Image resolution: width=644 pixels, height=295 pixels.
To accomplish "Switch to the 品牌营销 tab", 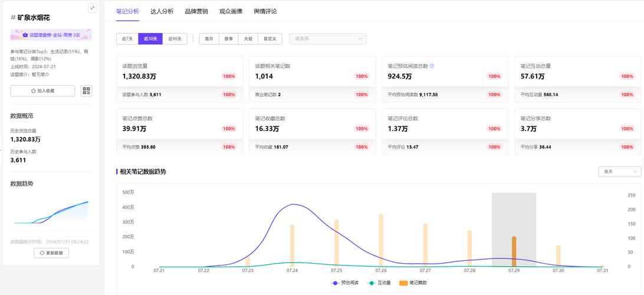I will coord(196,11).
